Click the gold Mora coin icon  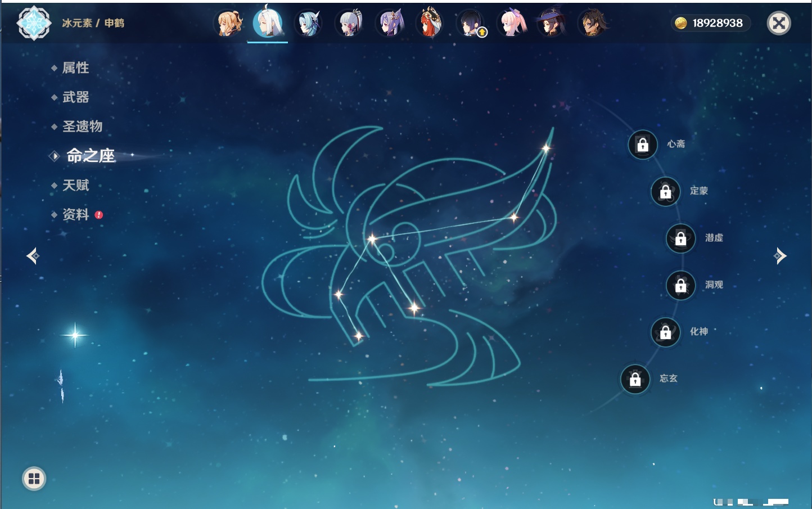(681, 23)
